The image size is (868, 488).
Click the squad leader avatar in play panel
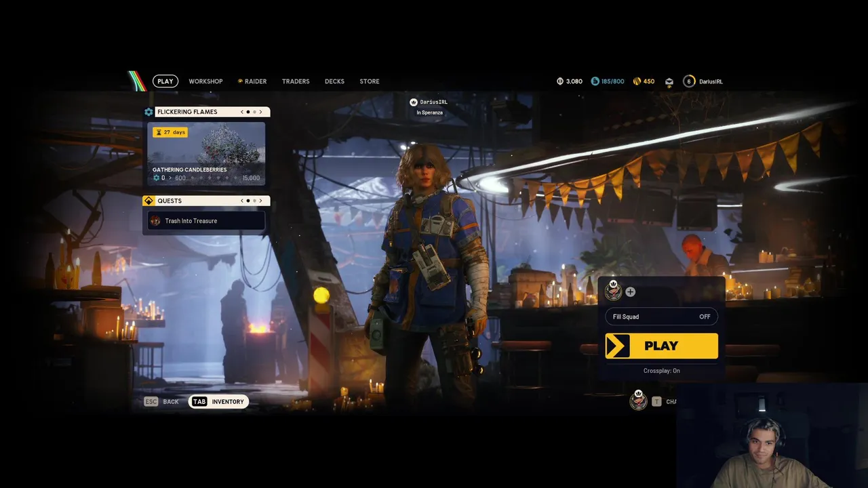pos(613,291)
